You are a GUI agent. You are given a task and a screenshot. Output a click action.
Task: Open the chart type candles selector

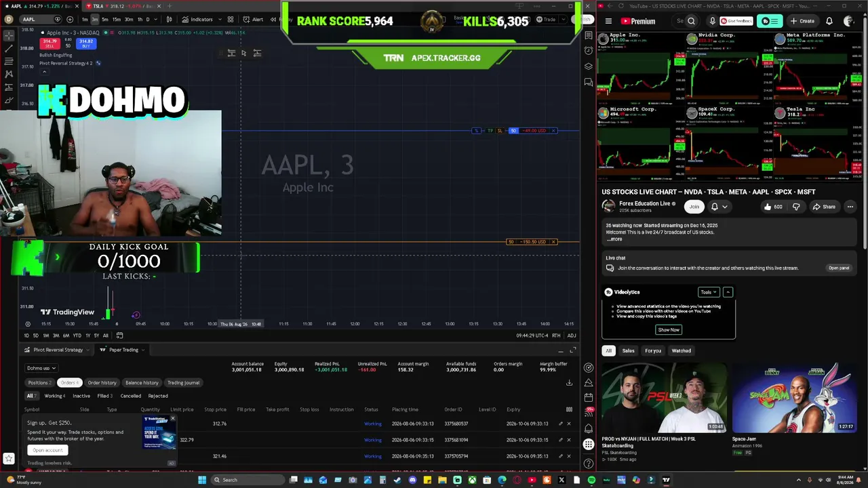tap(169, 19)
